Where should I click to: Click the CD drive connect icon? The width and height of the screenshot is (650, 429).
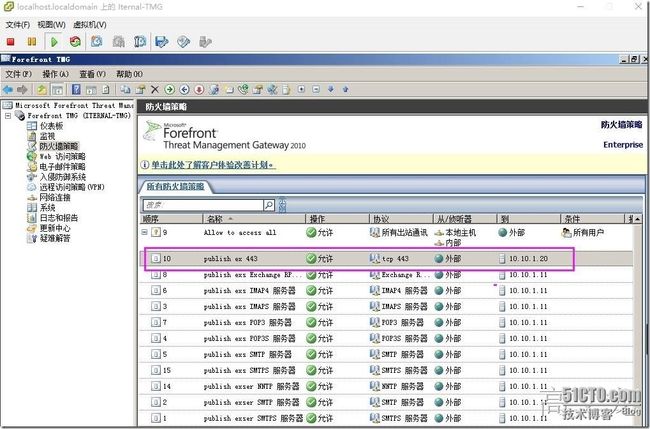tap(183, 41)
